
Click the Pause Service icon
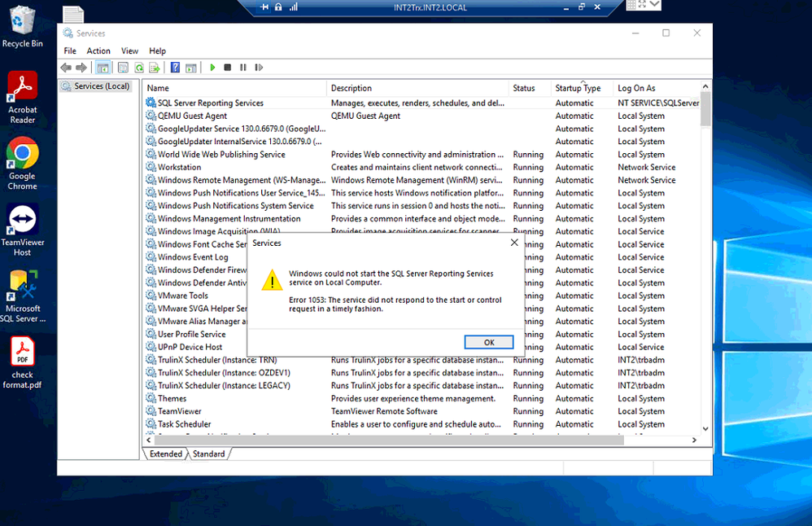click(x=243, y=68)
